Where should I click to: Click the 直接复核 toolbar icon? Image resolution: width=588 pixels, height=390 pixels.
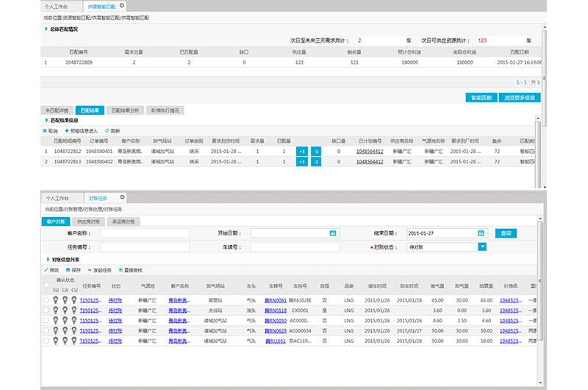tap(121, 270)
